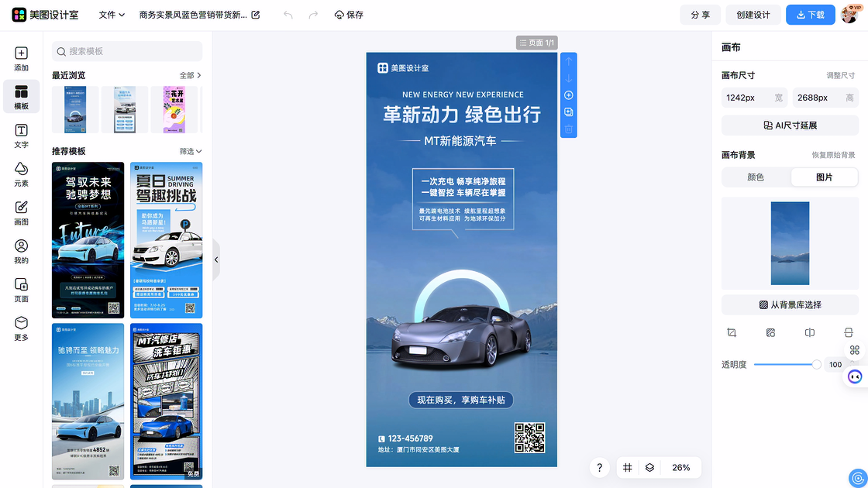The image size is (868, 488).
Task: Click the AI尺寸延展 button
Action: click(x=790, y=125)
